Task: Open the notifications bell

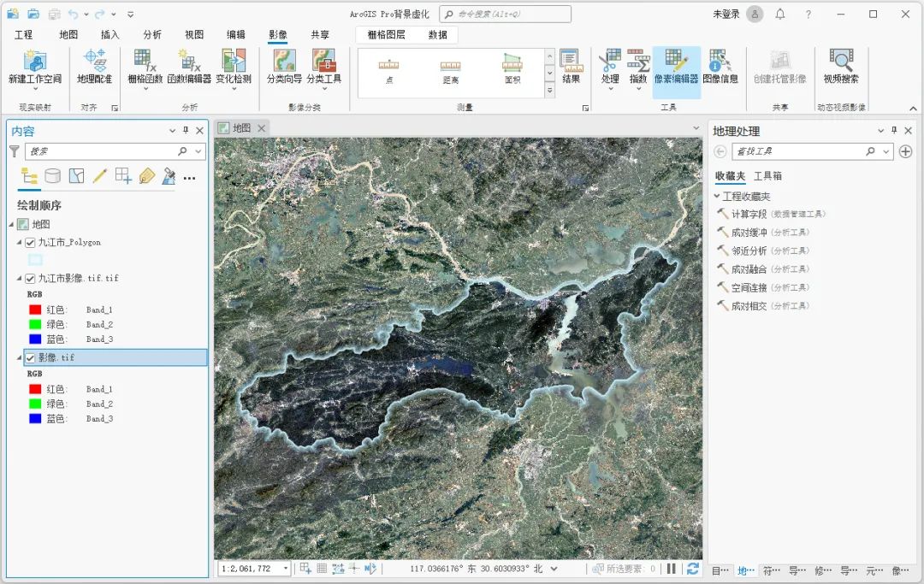Action: 780,15
